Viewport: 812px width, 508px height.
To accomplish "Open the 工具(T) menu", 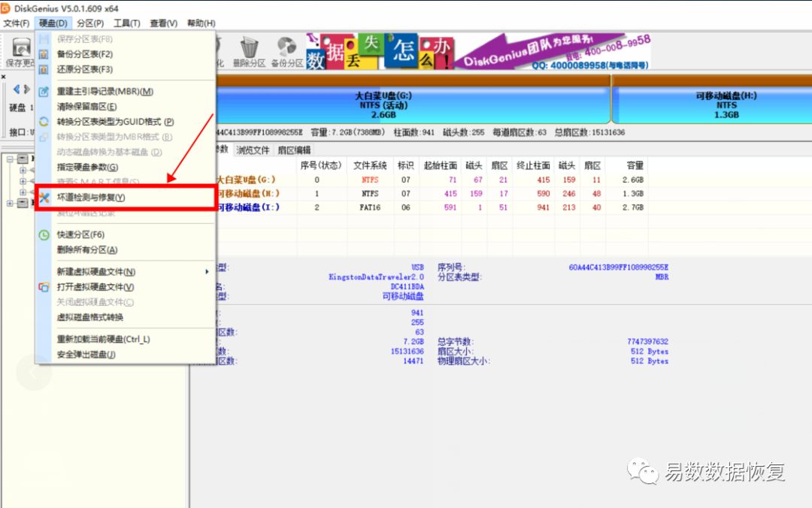I will coord(127,23).
